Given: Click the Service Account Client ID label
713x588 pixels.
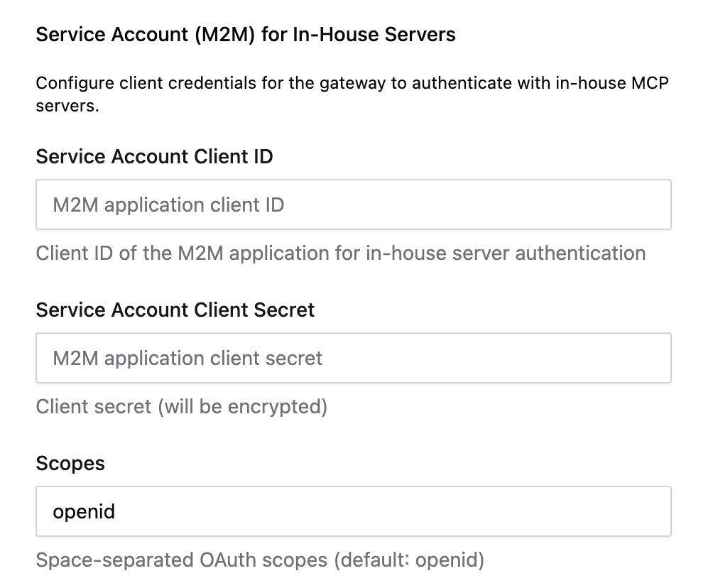Looking at the screenshot, I should click(154, 156).
